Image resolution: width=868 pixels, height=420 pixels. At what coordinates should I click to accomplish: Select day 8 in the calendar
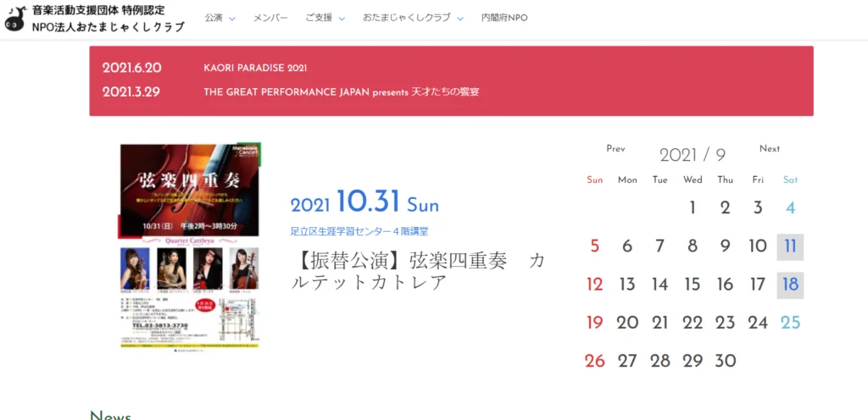click(693, 246)
